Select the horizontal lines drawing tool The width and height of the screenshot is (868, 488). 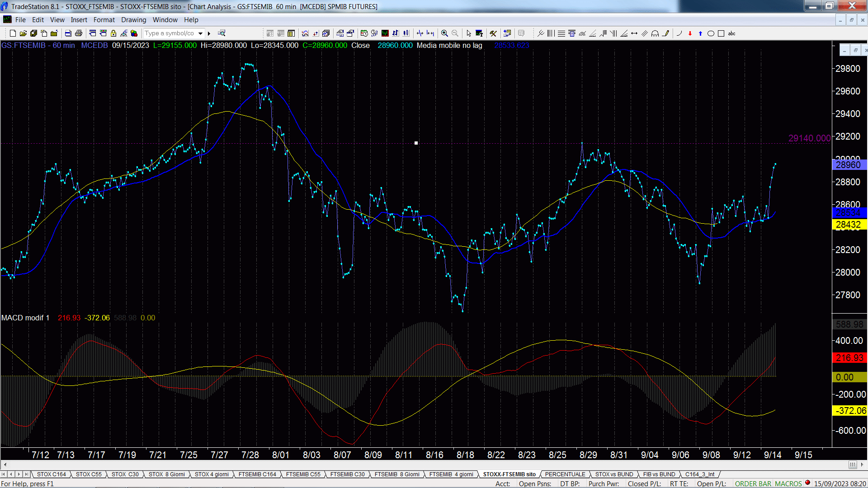[x=561, y=33]
